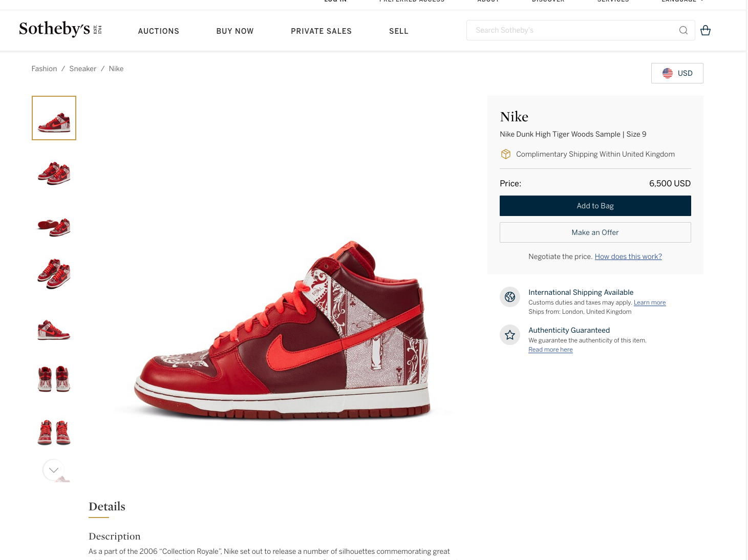Click the international shipping globe icon

tap(510, 297)
